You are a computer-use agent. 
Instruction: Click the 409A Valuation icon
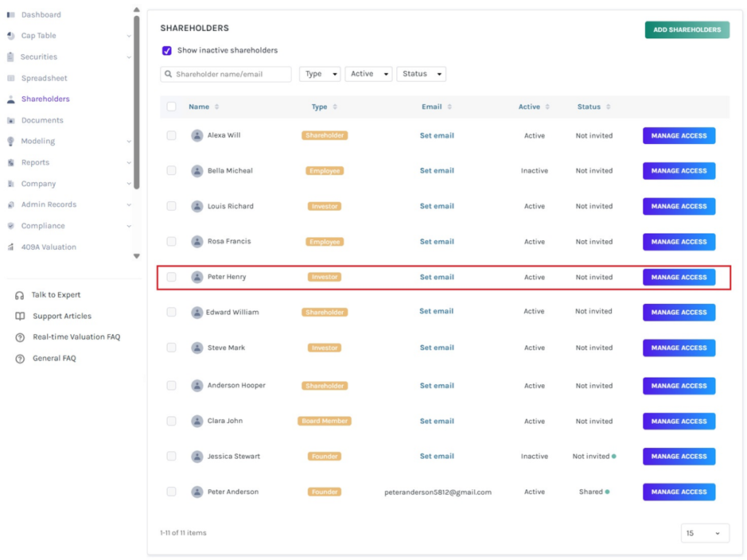[11, 247]
